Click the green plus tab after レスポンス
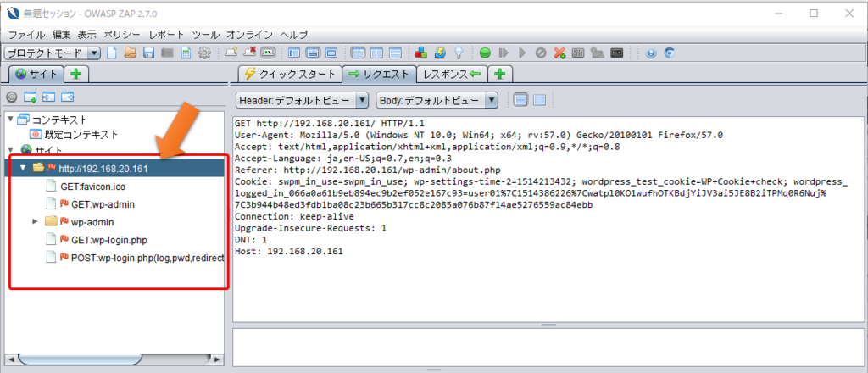Viewport: 868px width, 373px height. 500,74
